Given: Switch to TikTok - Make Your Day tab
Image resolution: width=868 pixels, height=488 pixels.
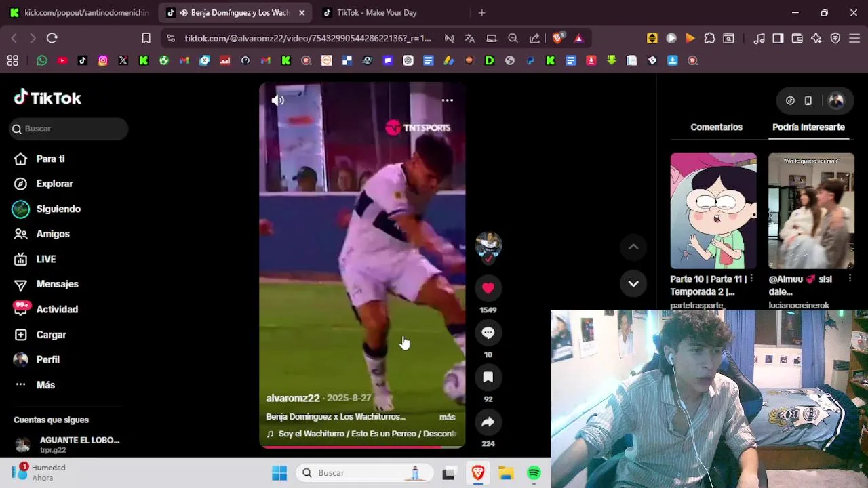Looking at the screenshot, I should (376, 12).
